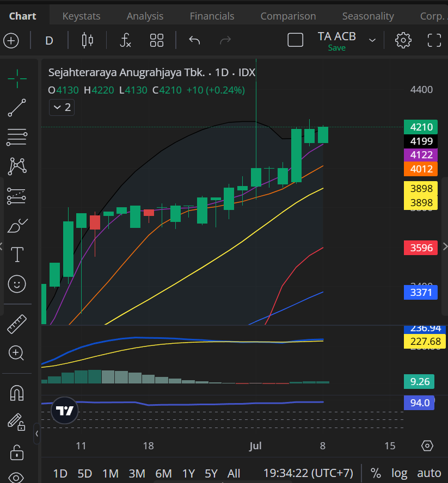The width and height of the screenshot is (448, 483).
Task: Open time axis settings hexagon icon
Action: 427,445
